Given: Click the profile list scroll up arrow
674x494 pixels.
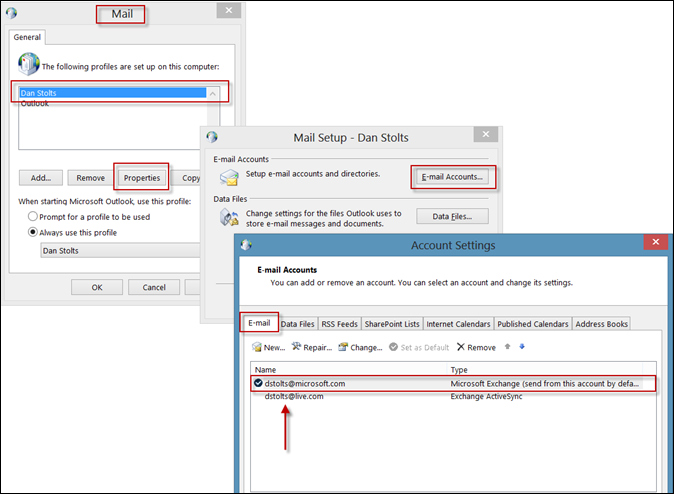Looking at the screenshot, I should click(213, 93).
